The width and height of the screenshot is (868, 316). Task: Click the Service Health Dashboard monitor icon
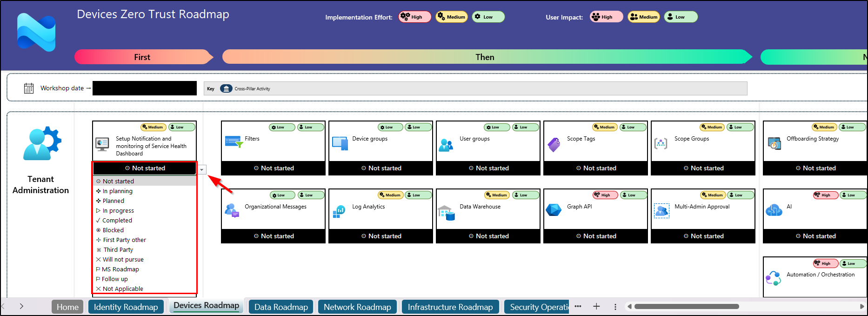pyautogui.click(x=102, y=144)
